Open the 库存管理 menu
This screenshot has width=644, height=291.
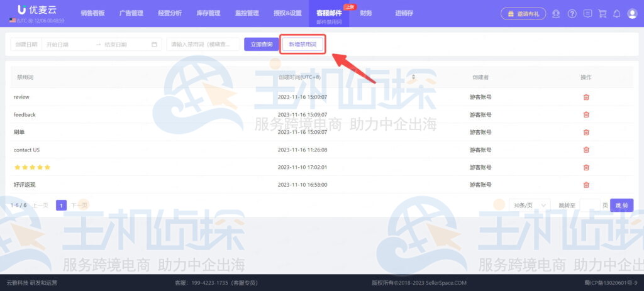pos(209,13)
